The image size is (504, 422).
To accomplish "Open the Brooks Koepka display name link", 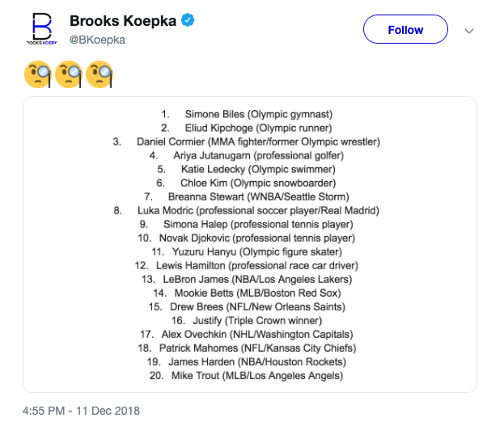I will [x=123, y=21].
